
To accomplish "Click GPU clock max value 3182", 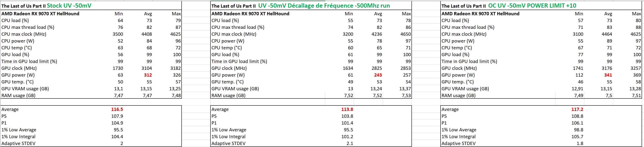I will click(x=176, y=68).
